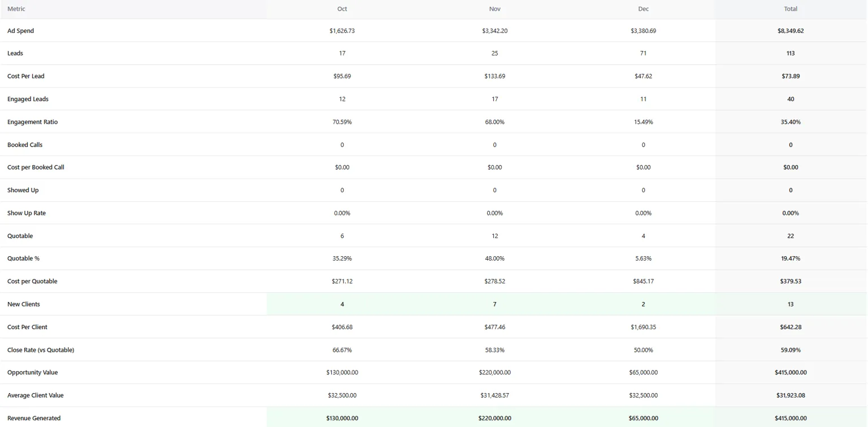Click total cost per client $642.28
Viewport: 868px width, 427px height.
(x=791, y=327)
